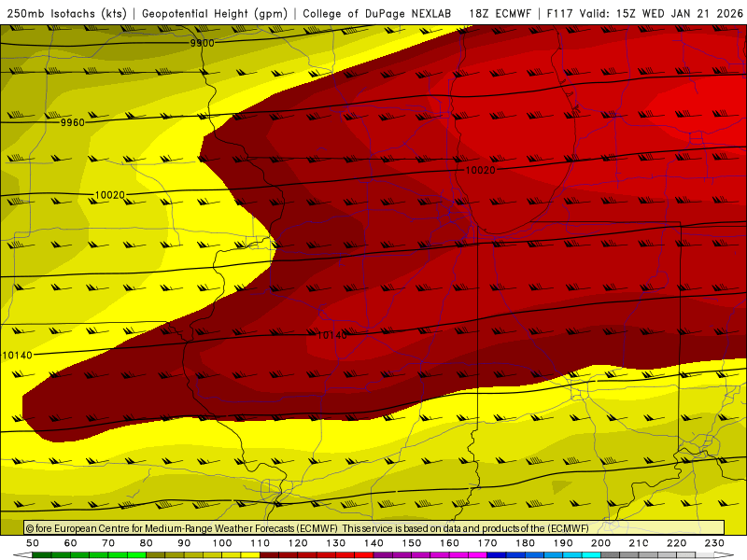Click the 200 value on the color scale
The width and height of the screenshot is (747, 560).
(x=600, y=543)
